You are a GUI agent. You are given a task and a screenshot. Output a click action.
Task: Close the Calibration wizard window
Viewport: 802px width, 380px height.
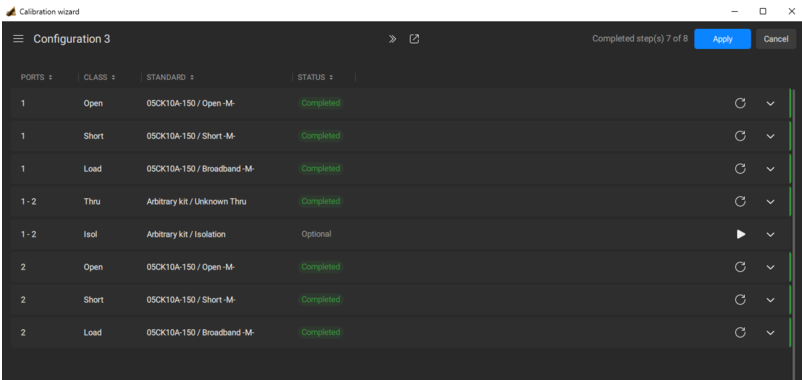pos(791,11)
